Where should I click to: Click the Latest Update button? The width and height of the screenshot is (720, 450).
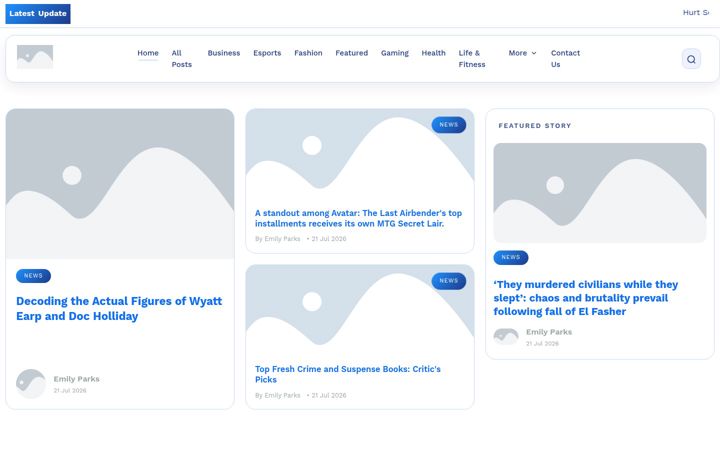[x=38, y=14]
